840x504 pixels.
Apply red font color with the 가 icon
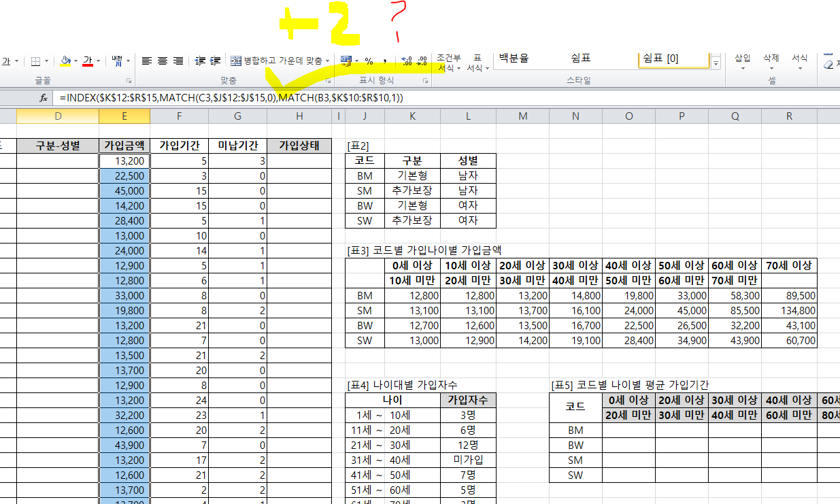87,61
